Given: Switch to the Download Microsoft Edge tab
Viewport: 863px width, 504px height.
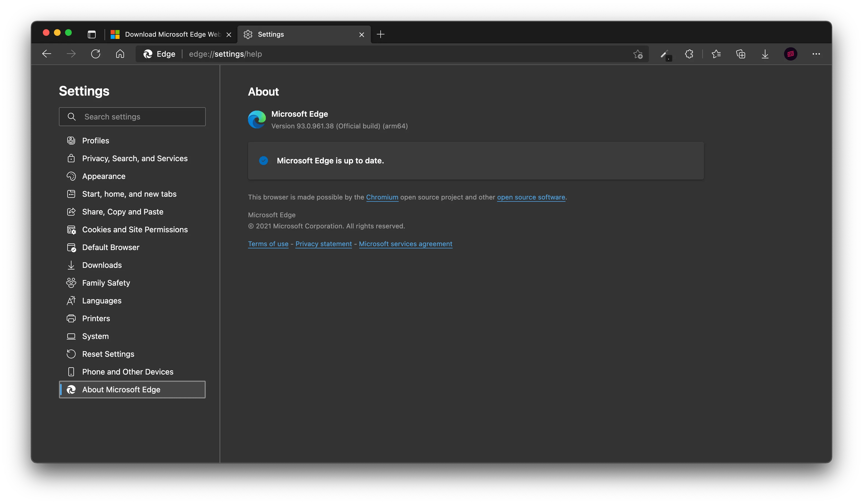Looking at the screenshot, I should (x=168, y=34).
